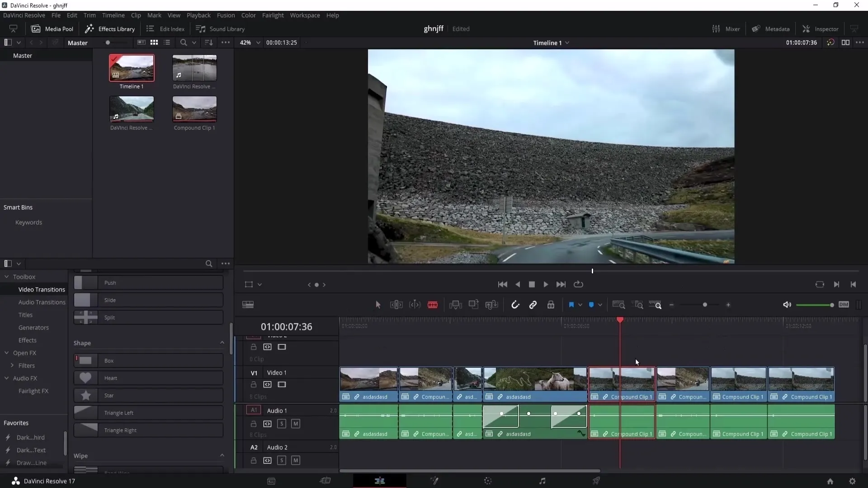Expand the Video Transitions category
The height and width of the screenshot is (488, 868).
point(41,289)
